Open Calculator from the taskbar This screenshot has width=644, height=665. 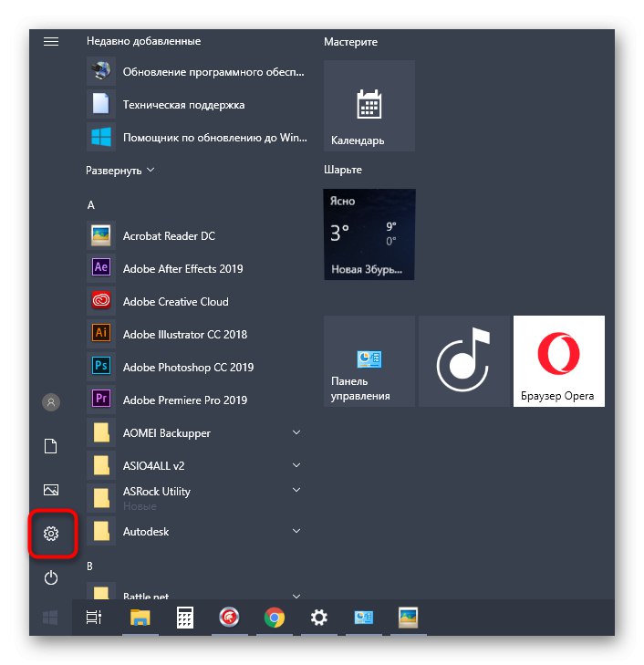[185, 618]
